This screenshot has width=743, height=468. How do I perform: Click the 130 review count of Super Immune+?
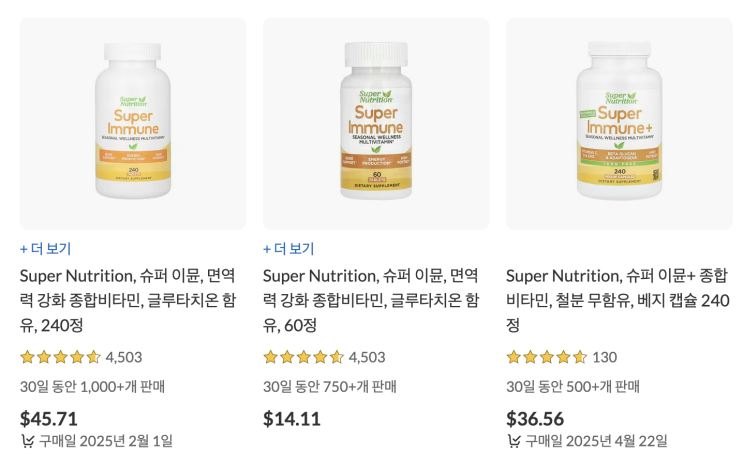[605, 357]
